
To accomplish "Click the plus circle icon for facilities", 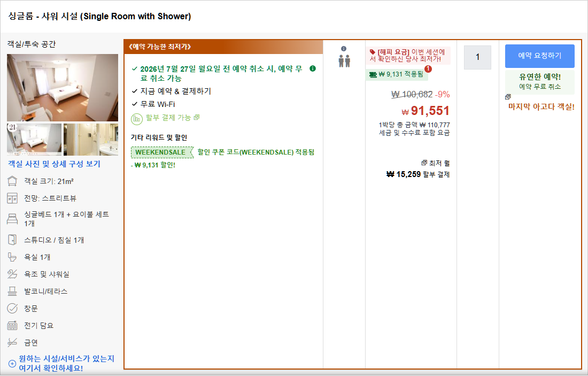I will pos(12,364).
